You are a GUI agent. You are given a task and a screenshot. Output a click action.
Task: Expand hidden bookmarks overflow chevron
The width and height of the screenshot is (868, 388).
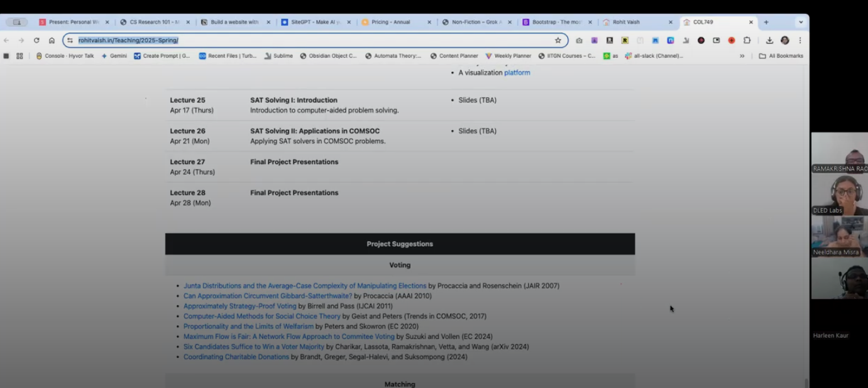tap(742, 56)
